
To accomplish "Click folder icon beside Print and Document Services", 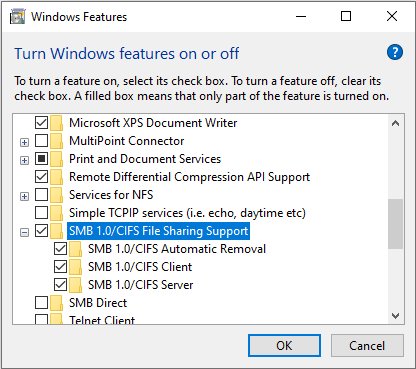I will (x=56, y=159).
